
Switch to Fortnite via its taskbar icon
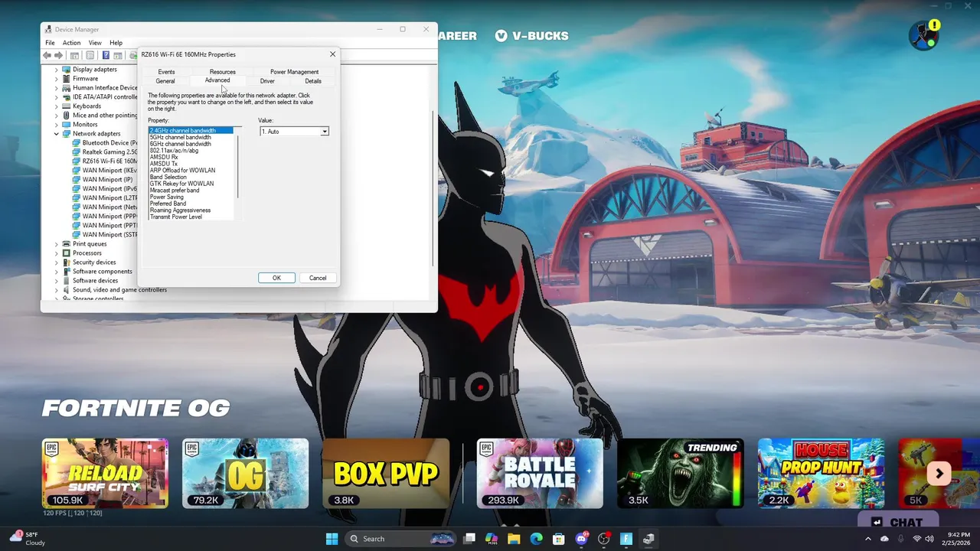pyautogui.click(x=626, y=539)
